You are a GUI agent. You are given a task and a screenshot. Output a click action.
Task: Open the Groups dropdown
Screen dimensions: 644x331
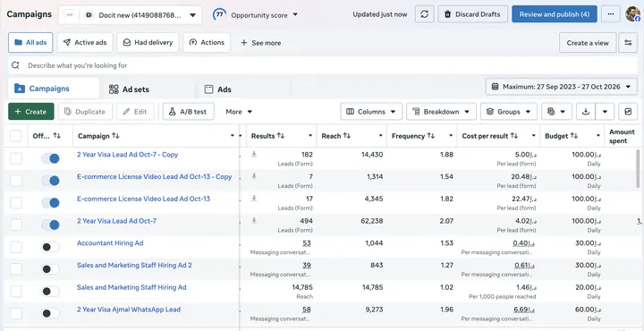click(x=508, y=112)
